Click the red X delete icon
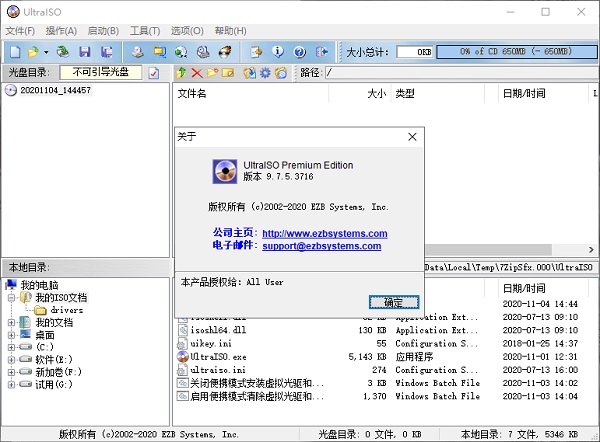The height and width of the screenshot is (442, 600). (x=197, y=73)
